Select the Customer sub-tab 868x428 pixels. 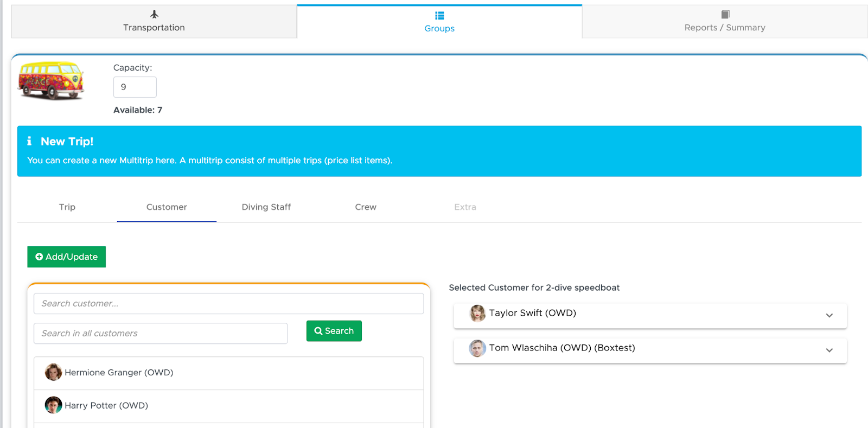tap(167, 207)
